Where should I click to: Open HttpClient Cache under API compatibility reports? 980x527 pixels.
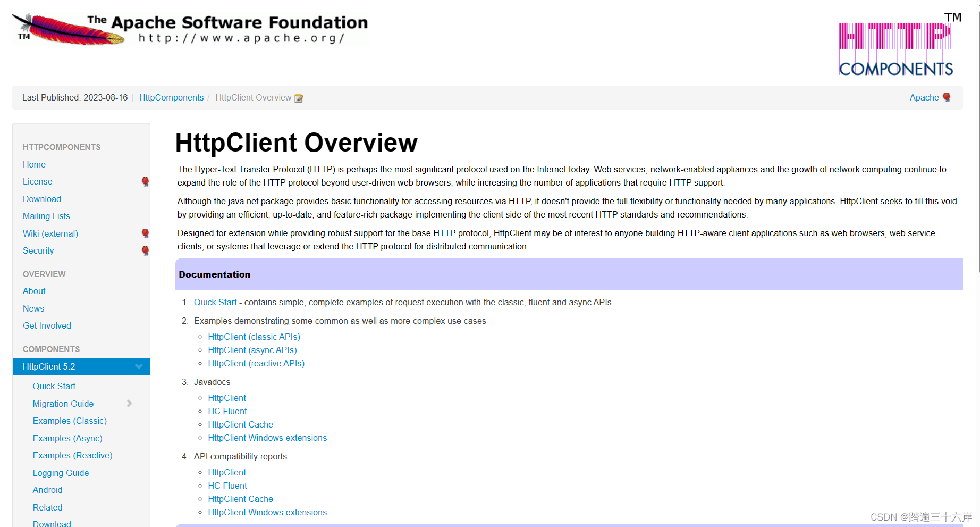tap(241, 499)
